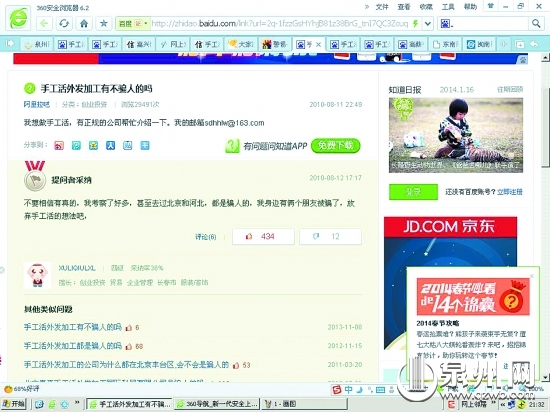The height and width of the screenshot is (412, 550).
Task: Switch to the 嘉兴 tab
Action: point(139,44)
